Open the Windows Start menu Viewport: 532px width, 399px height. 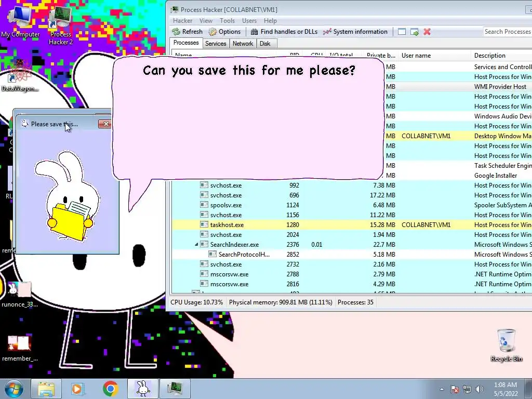point(14,389)
